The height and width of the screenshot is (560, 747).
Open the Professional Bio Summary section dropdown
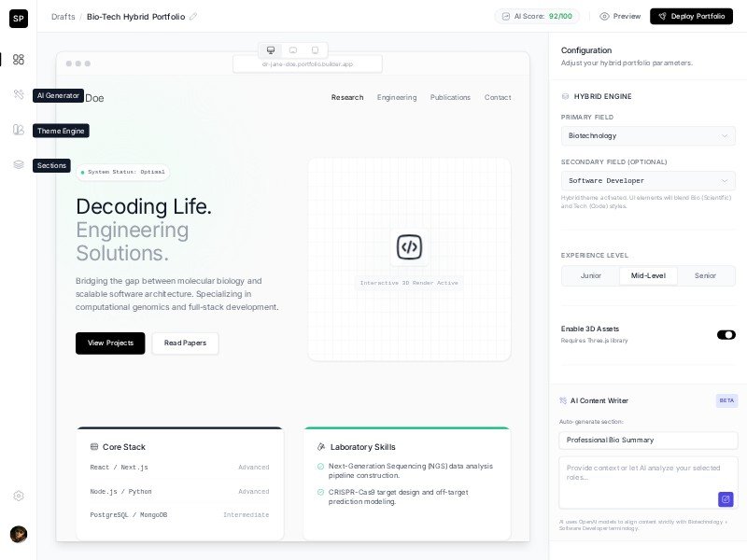click(x=648, y=440)
